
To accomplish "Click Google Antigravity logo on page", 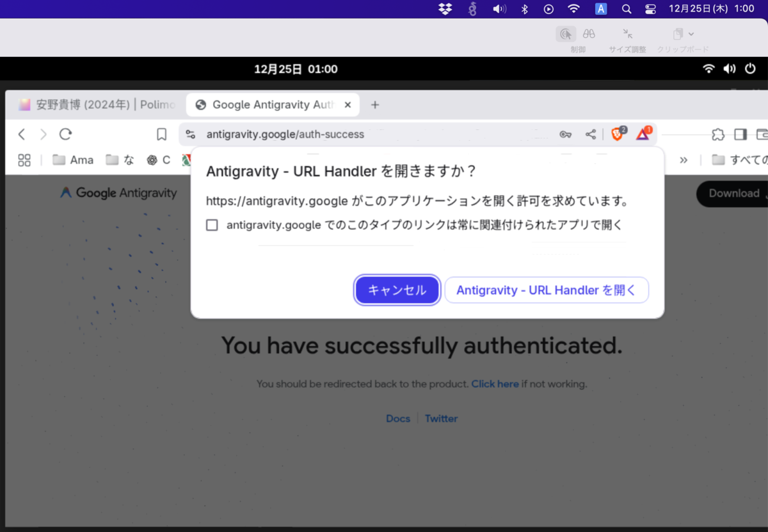I will 118,192.
